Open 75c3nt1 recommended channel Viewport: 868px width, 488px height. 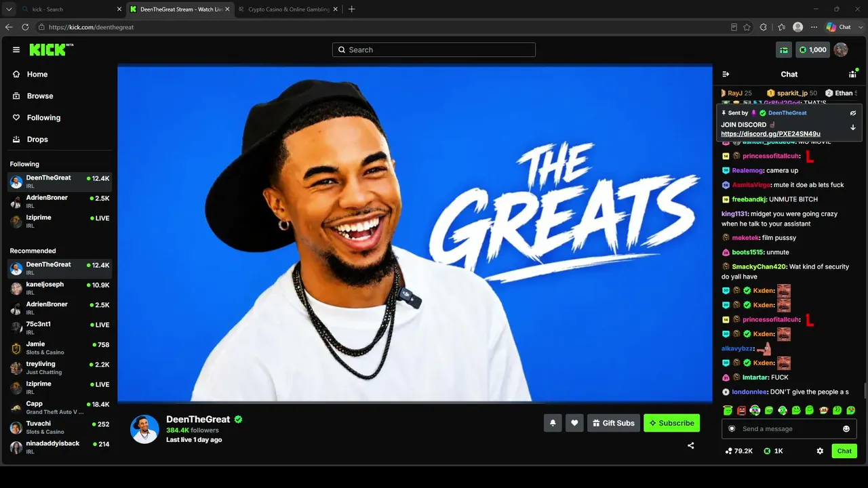click(x=60, y=328)
